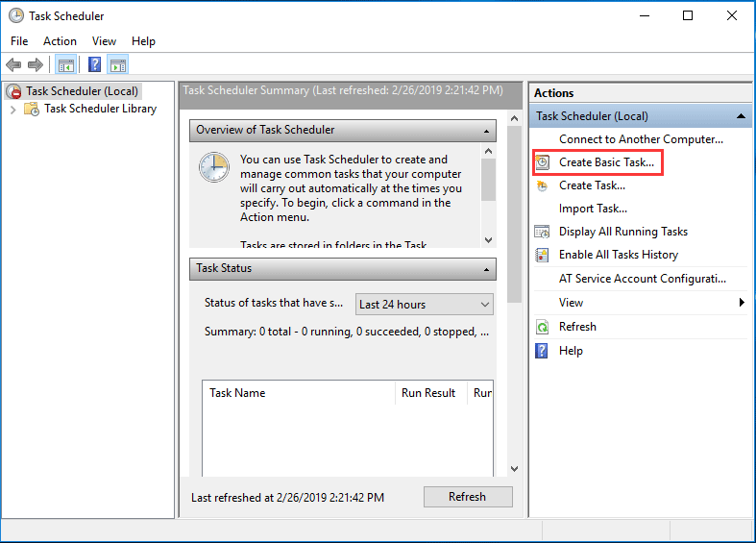Click the overview text scroll down arrow
The image size is (756, 543).
coord(488,240)
